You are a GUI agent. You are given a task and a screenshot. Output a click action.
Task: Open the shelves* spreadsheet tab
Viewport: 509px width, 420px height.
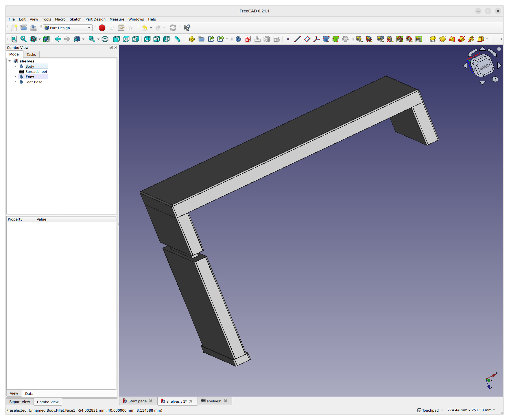point(214,401)
